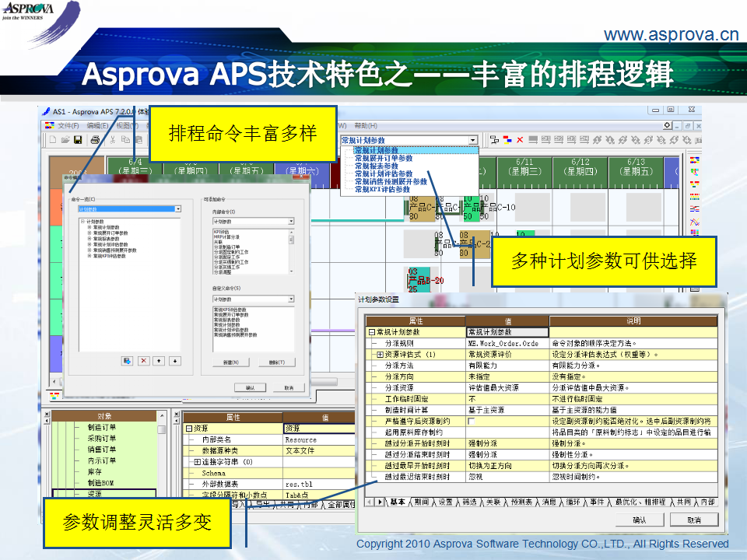Screen dimensions: 747x560
Task: Switch to 期间 tab
Action: point(421,502)
